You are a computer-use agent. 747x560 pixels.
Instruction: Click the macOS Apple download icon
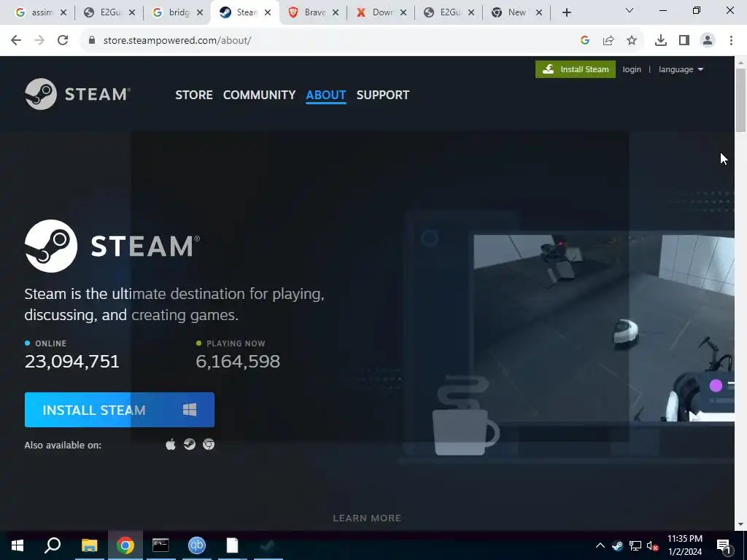coord(171,445)
